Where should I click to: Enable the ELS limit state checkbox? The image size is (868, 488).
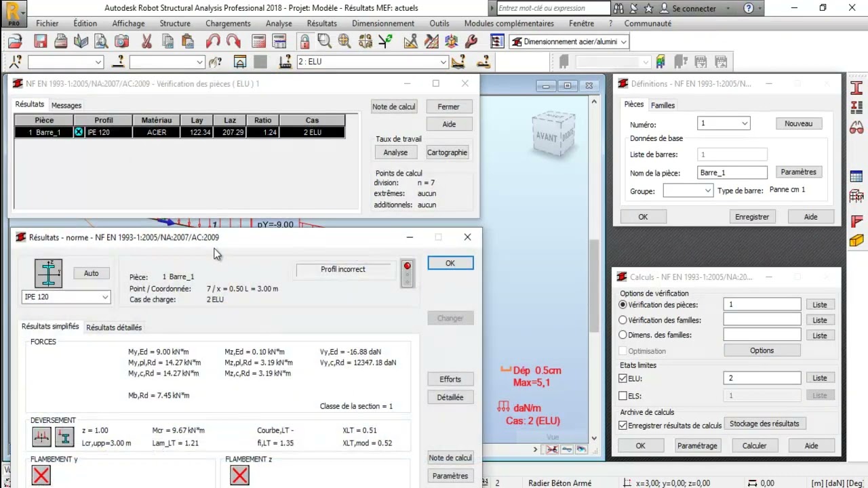coord(623,396)
